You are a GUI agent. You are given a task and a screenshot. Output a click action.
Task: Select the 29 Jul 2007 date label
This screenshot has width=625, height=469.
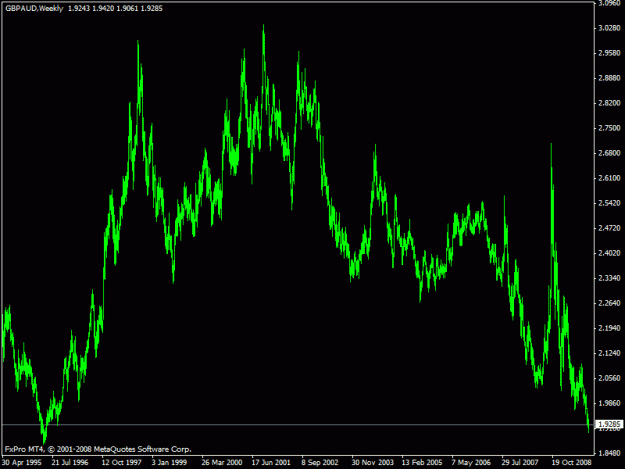520,463
